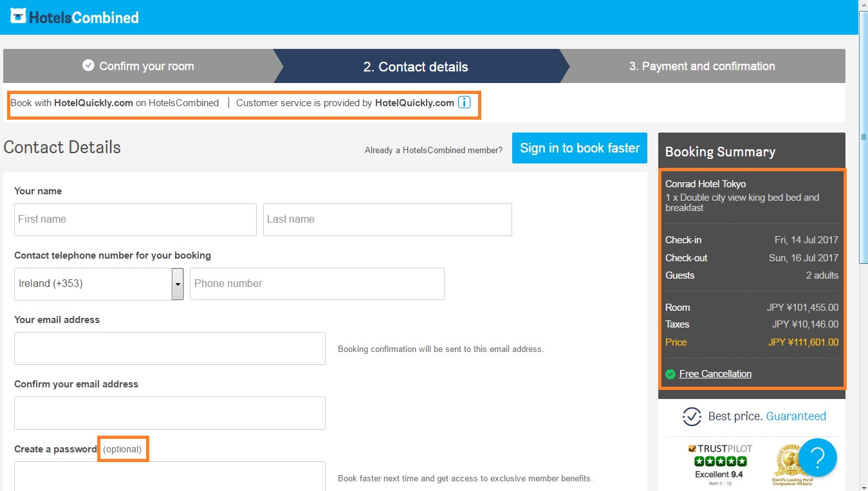Click the green Free Cancellation checkmark icon
This screenshot has height=491, width=868.
670,374
